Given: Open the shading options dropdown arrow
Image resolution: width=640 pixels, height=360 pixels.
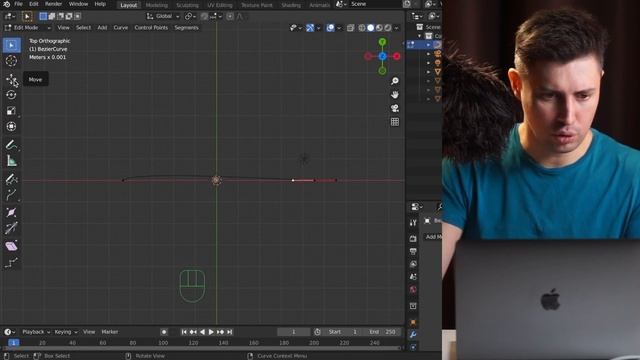Looking at the screenshot, I should pyautogui.click(x=396, y=28).
